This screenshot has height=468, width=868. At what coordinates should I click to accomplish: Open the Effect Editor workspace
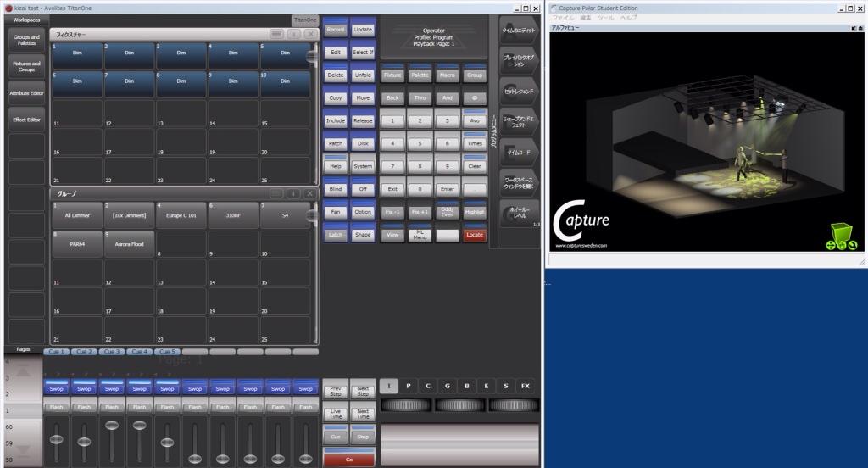(26, 120)
